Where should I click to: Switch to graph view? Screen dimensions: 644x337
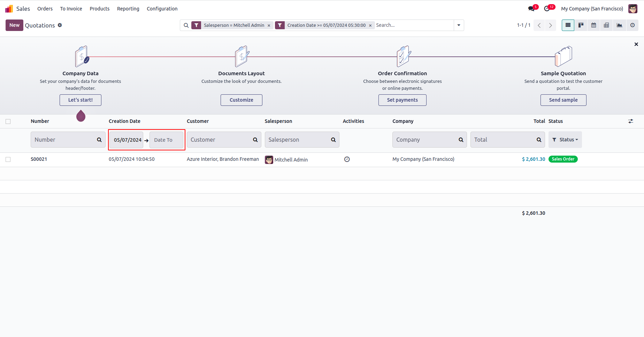(620, 25)
